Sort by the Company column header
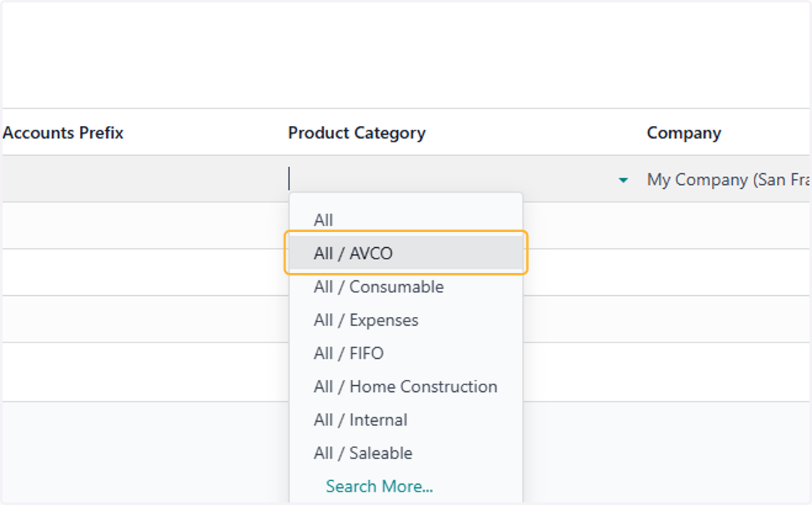The image size is (812, 505). click(684, 133)
